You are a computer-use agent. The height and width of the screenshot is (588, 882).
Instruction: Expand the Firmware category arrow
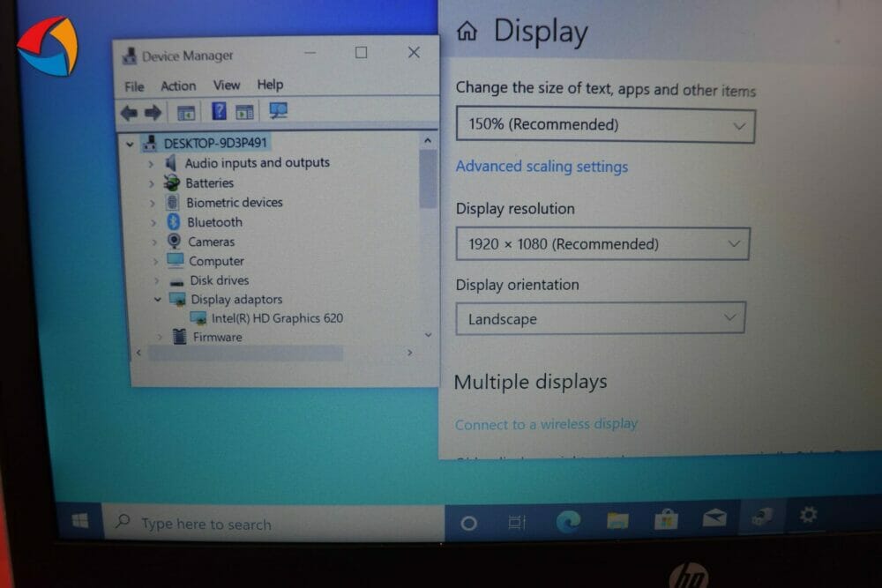(x=160, y=338)
